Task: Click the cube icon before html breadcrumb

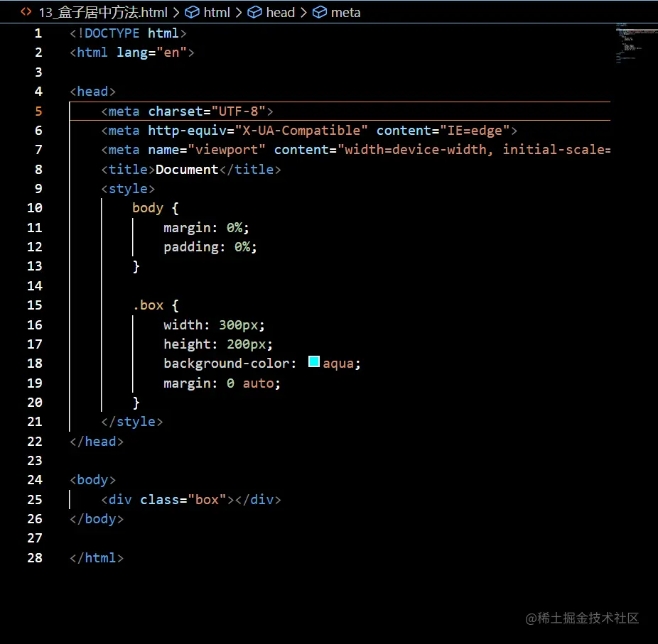Action: pyautogui.click(x=192, y=13)
